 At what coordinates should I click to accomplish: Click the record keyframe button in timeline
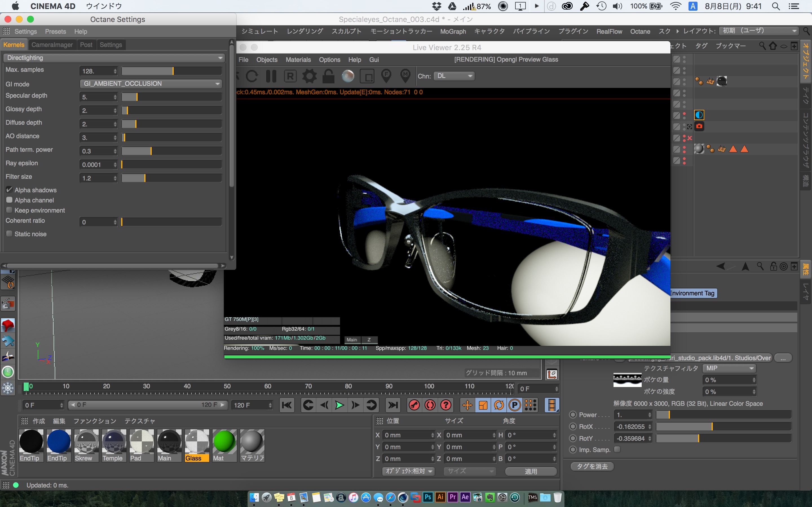pos(414,405)
